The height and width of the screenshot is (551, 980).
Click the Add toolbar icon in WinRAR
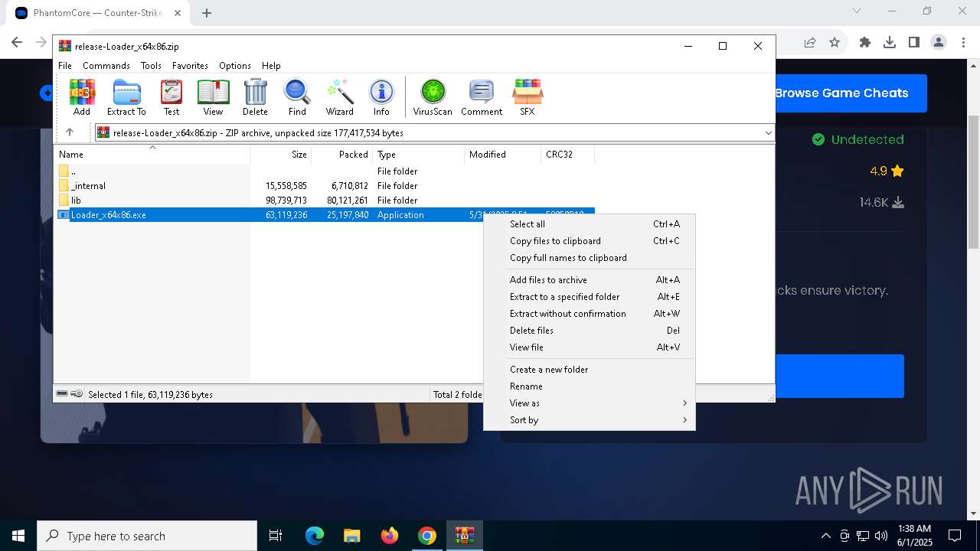pyautogui.click(x=82, y=97)
